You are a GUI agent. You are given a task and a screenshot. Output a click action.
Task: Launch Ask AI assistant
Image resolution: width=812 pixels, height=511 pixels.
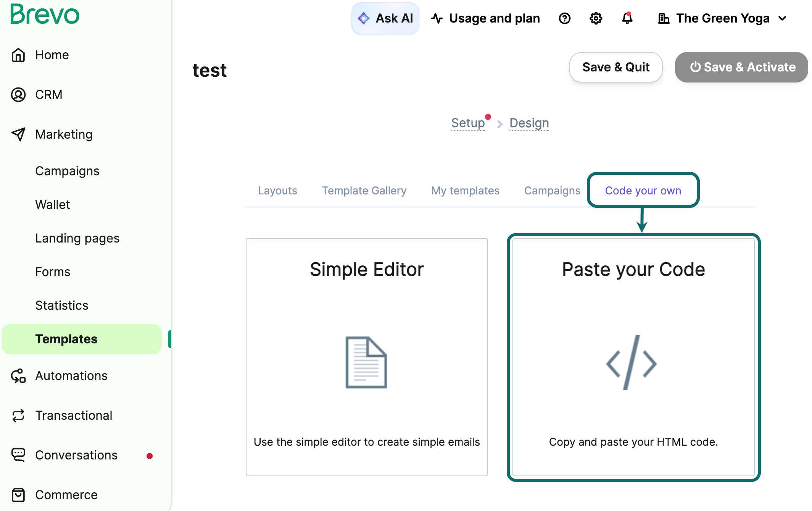(385, 18)
